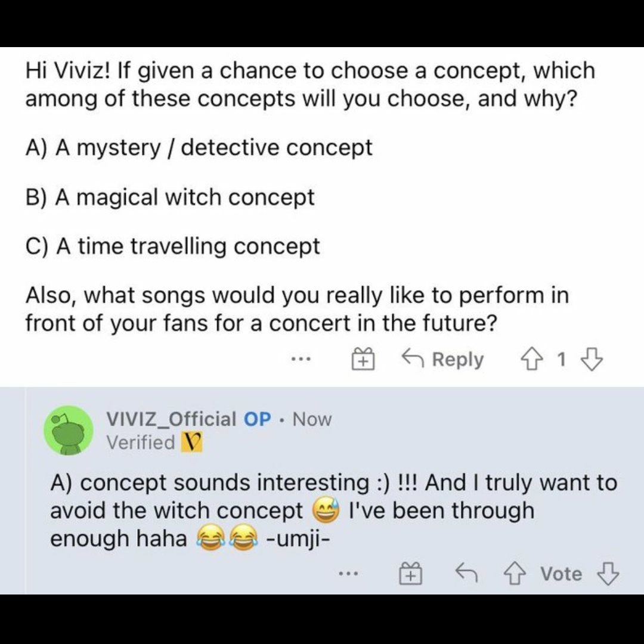Click the yellow V verified flair badge
The height and width of the screenshot is (644, 644).
(192, 442)
